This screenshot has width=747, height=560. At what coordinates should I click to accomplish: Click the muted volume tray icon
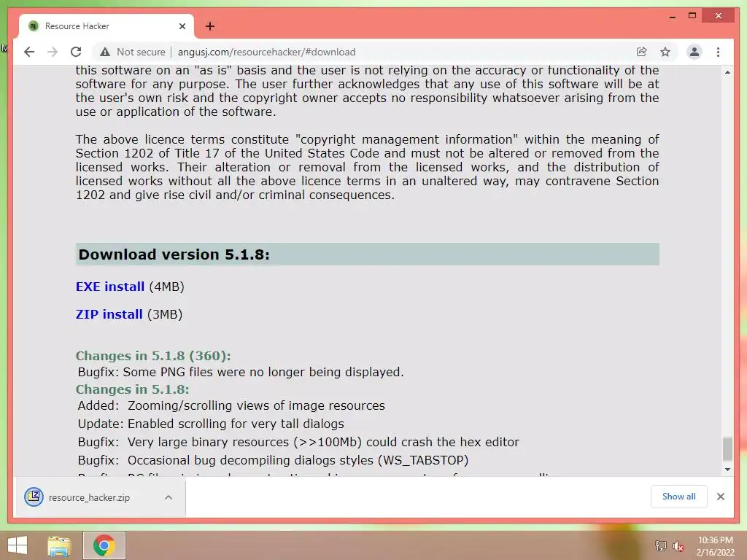pyautogui.click(x=678, y=546)
